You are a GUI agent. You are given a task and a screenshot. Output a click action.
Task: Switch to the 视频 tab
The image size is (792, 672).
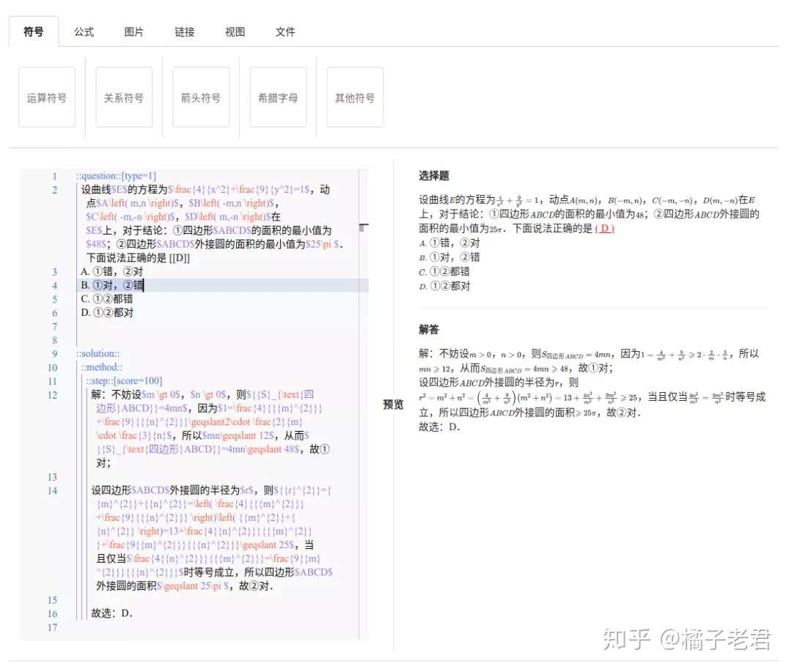[234, 31]
